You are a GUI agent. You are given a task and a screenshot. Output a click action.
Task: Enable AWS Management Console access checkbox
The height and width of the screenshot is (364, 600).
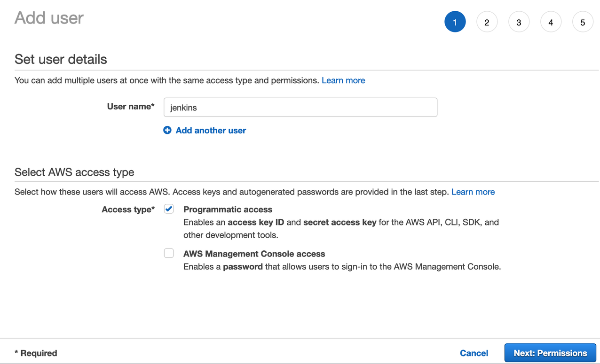coord(169,253)
